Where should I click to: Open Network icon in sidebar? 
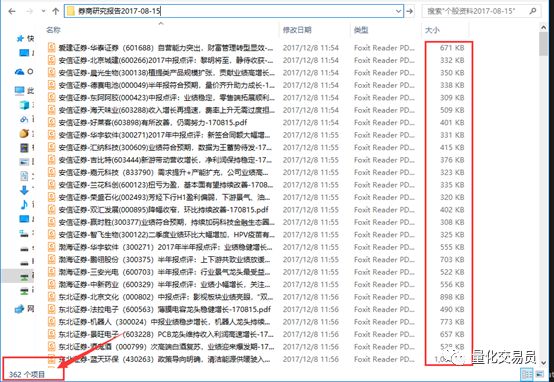pos(19,309)
